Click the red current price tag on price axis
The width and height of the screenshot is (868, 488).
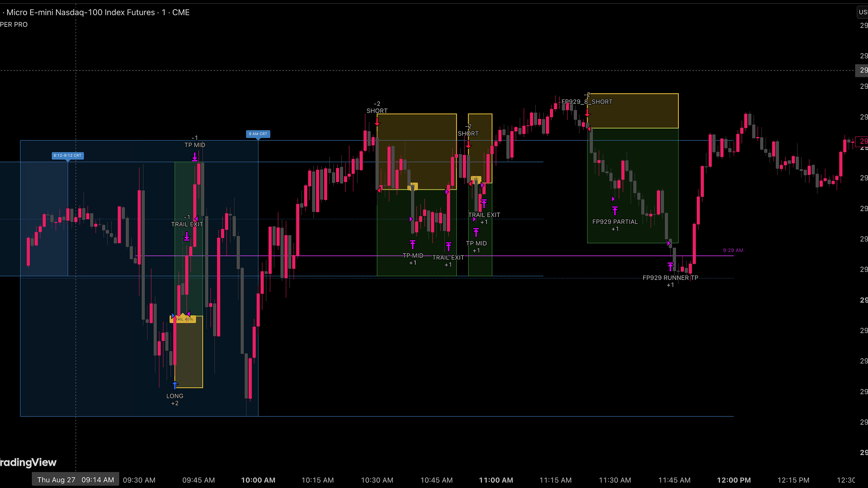(862, 141)
